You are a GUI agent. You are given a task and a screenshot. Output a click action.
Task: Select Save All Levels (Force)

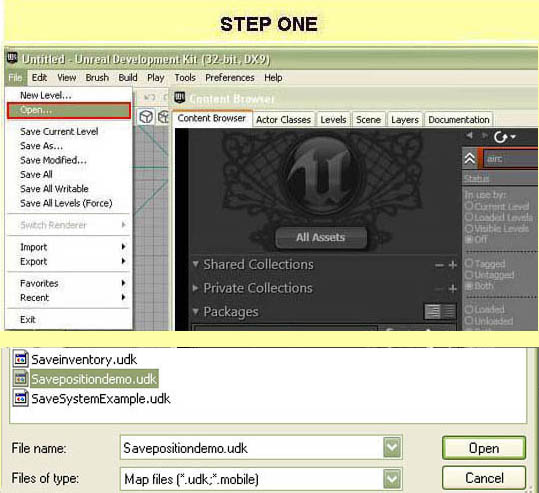pyautogui.click(x=69, y=203)
